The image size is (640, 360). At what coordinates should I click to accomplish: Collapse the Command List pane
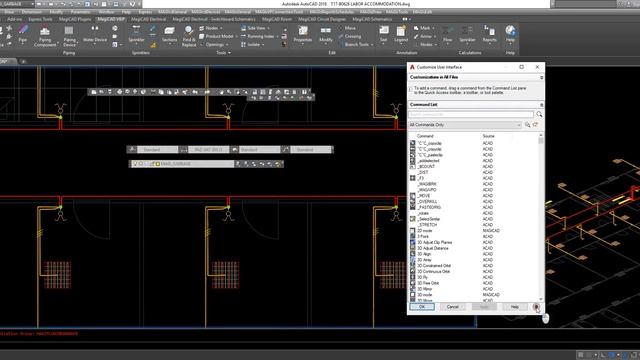tap(542, 105)
